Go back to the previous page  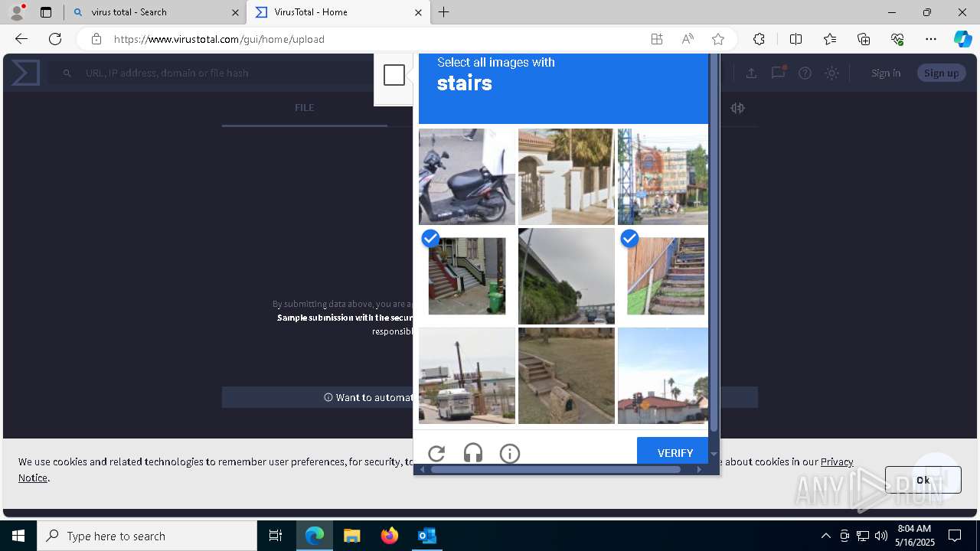21,39
